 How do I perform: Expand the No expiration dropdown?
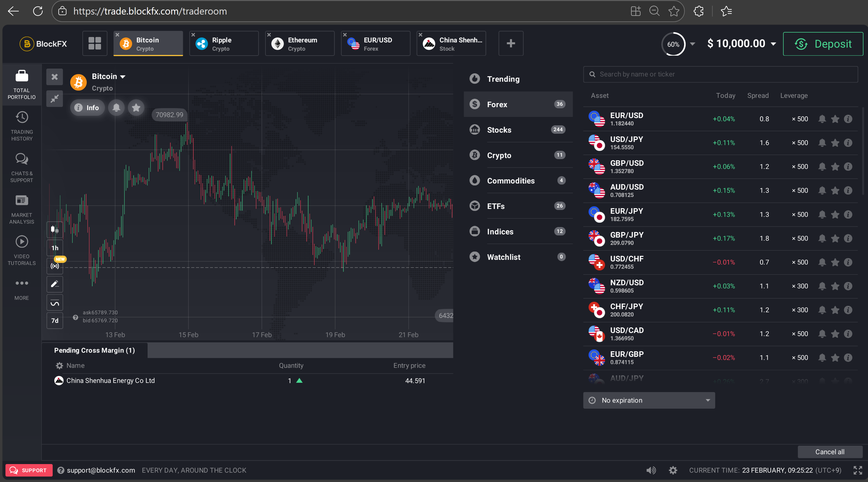tap(649, 400)
